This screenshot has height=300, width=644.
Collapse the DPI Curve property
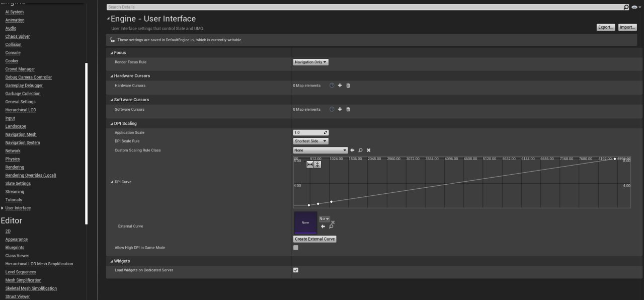pos(112,182)
